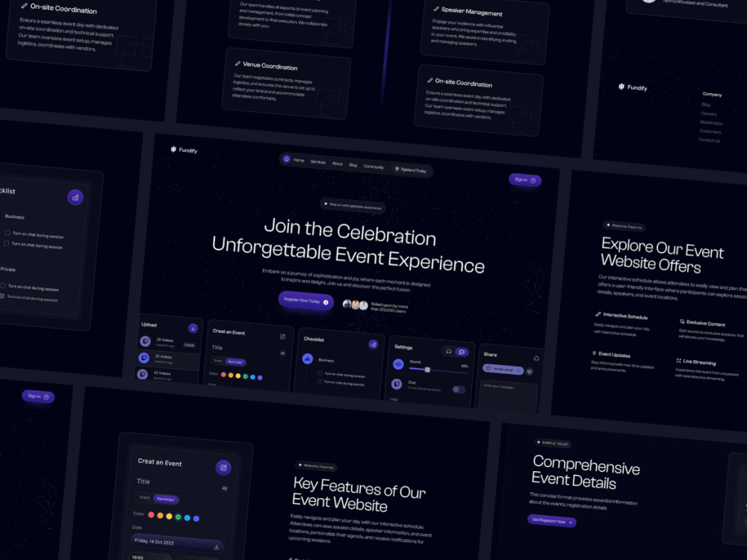Click the user avatars beside Register Now Today

tap(356, 305)
